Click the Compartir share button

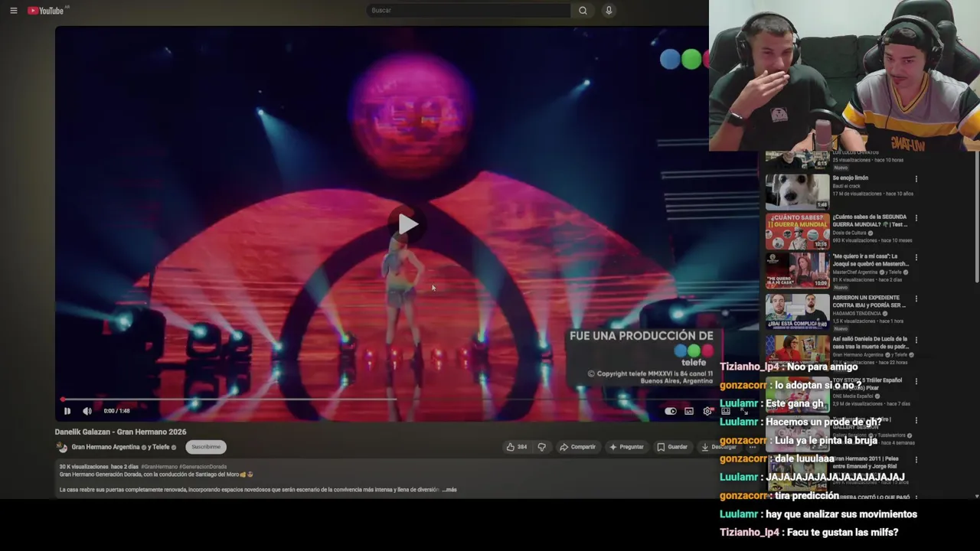(x=578, y=447)
